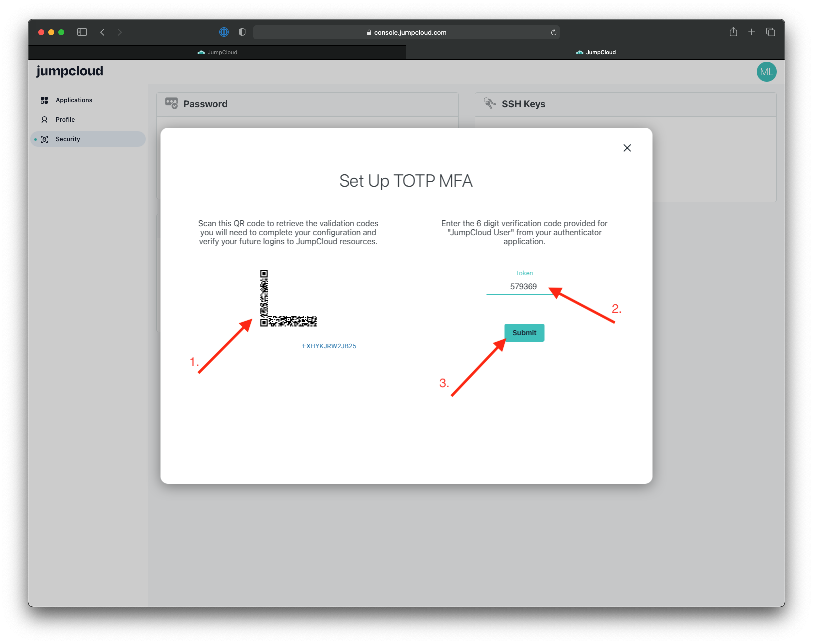The height and width of the screenshot is (644, 813).
Task: Click the Token field label
Action: tap(524, 273)
